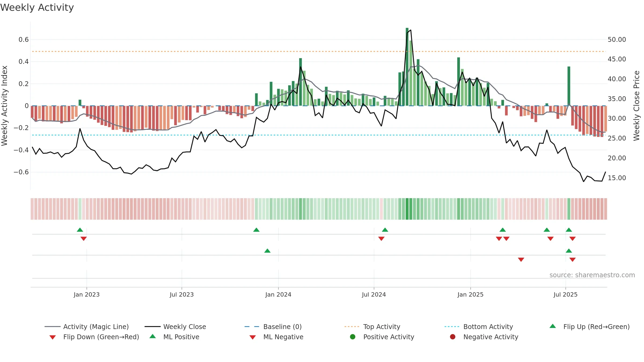
Task: Click the 'Weekly Activity' chart title
Action: pos(37,8)
